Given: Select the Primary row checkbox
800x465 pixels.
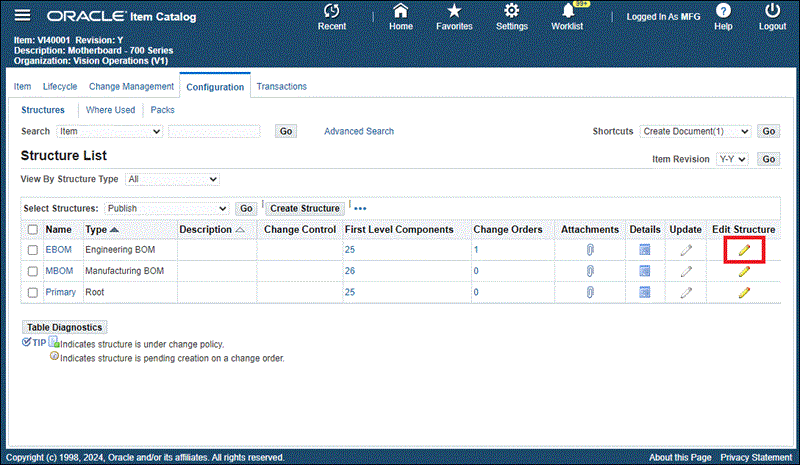Looking at the screenshot, I should pos(33,292).
